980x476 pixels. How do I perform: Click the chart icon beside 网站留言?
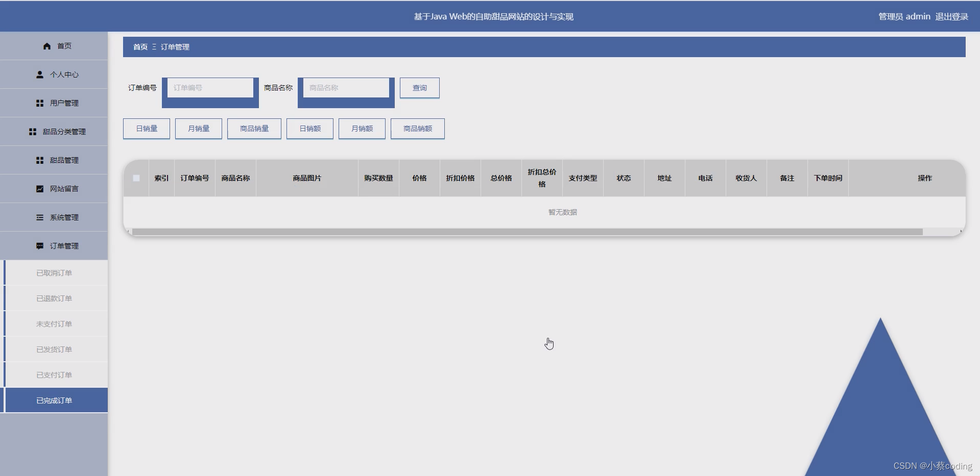click(40, 189)
